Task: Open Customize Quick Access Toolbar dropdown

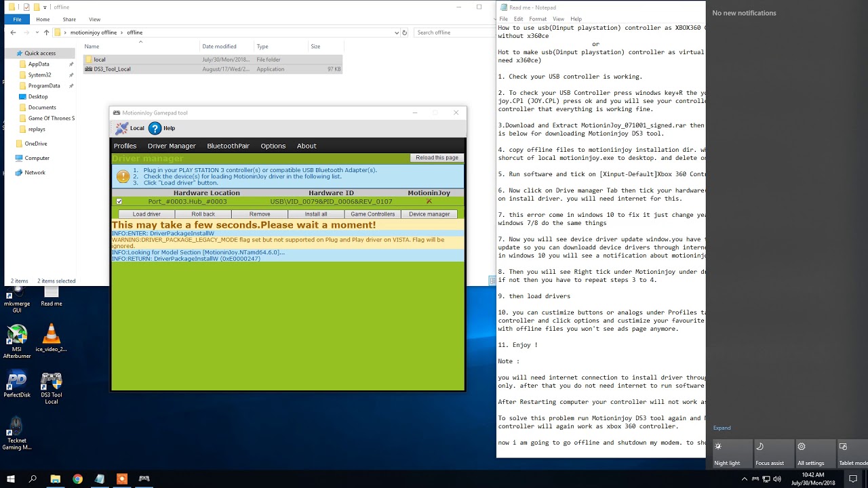Action: click(x=45, y=7)
